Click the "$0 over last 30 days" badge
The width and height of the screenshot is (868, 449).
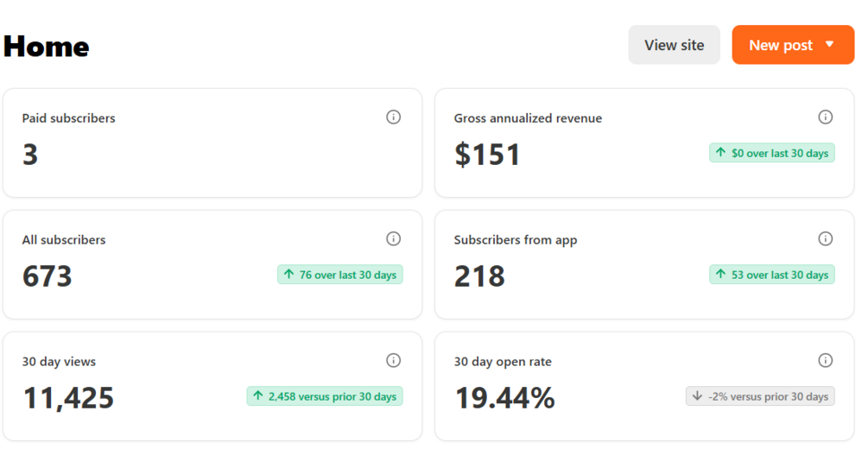pos(771,154)
